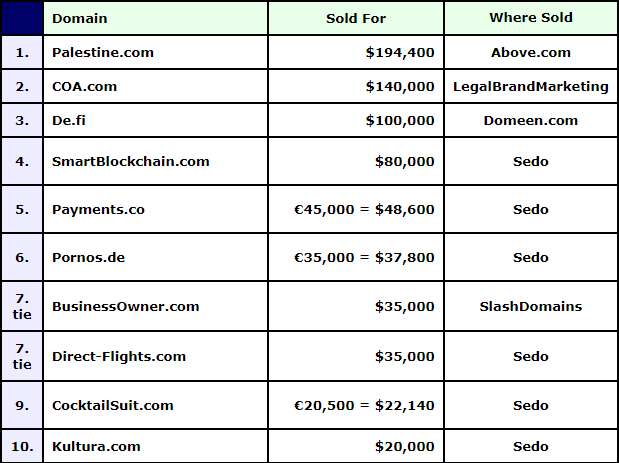The image size is (619, 463).
Task: Click LegalBrandMarketing in Where Sold column
Action: click(x=531, y=86)
